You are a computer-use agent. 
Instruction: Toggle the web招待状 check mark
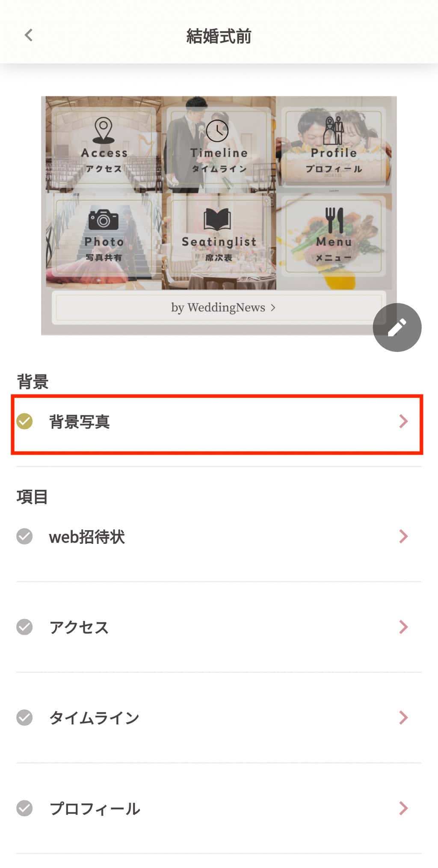pyautogui.click(x=24, y=536)
